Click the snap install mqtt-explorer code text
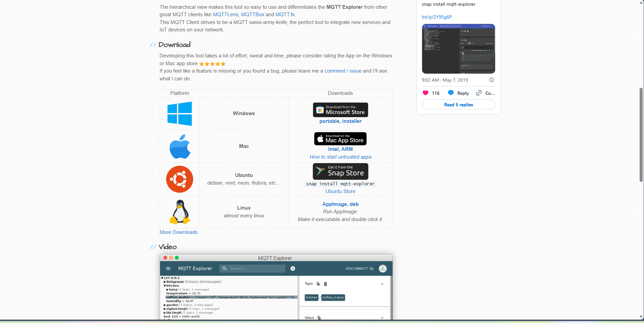 point(340,184)
